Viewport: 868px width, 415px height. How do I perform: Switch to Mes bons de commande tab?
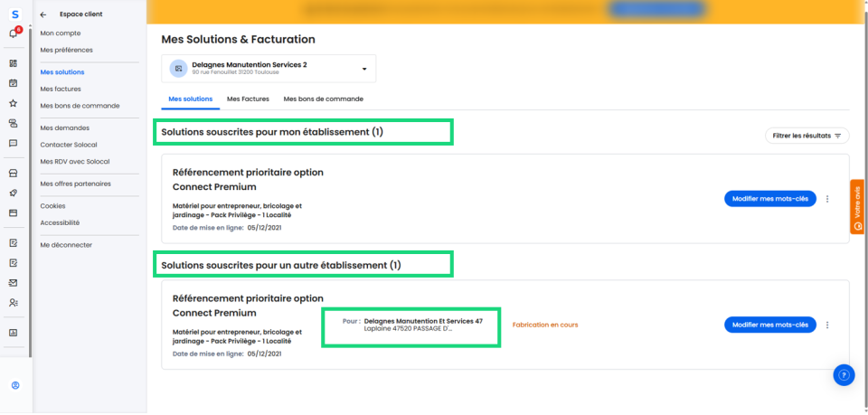tap(323, 99)
